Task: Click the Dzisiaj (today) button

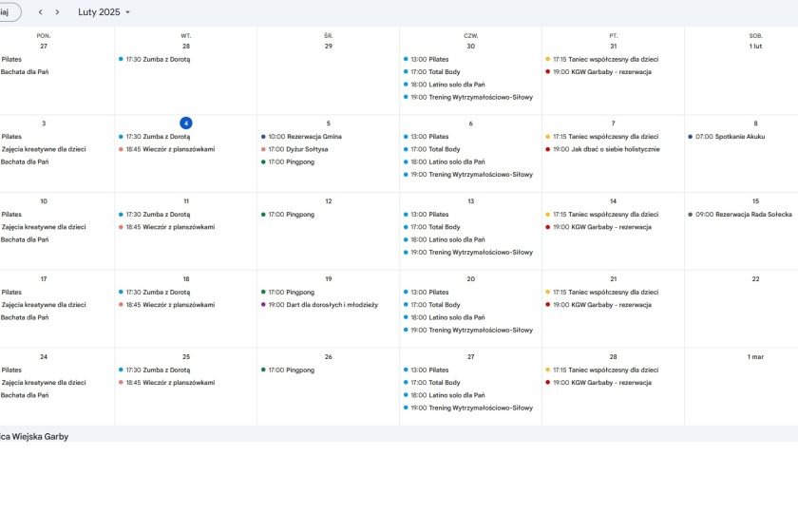Action: pyautogui.click(x=9, y=12)
